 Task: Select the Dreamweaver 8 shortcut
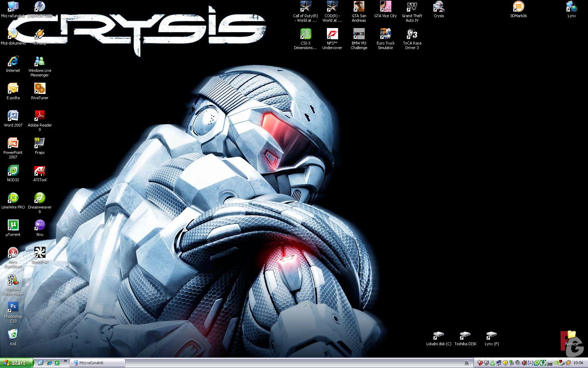click(40, 203)
